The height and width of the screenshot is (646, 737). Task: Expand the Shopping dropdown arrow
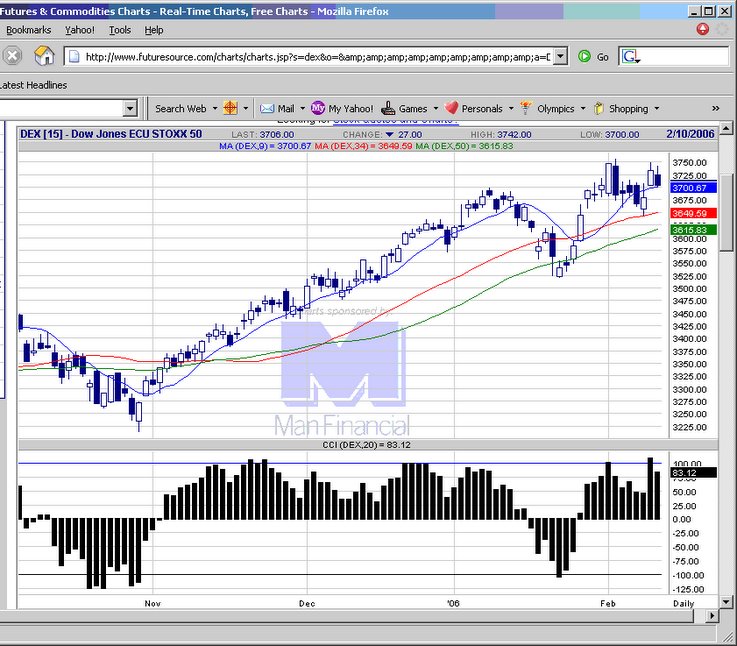657,108
